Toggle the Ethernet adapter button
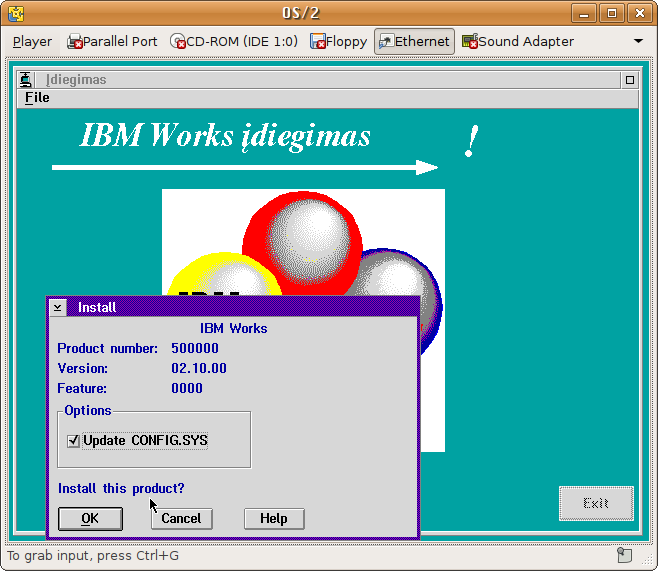Image resolution: width=658 pixels, height=571 pixels. click(x=414, y=42)
